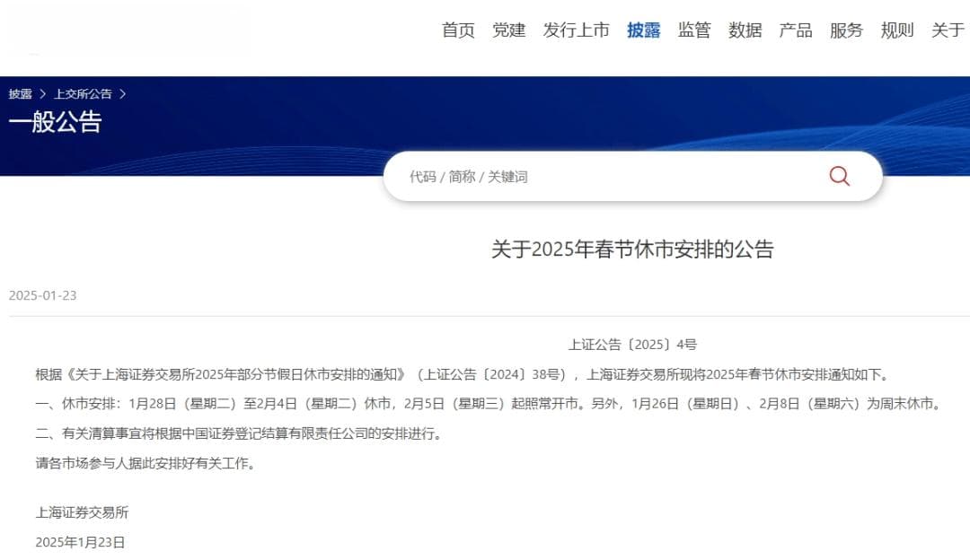Click the 关于2025年春节休市安排的公告 title
This screenshot has width=970, height=560.
coord(632,249)
